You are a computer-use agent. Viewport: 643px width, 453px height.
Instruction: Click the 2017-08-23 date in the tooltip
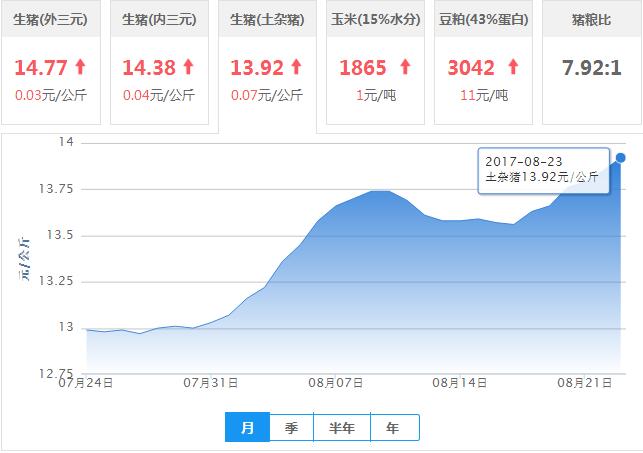pyautogui.click(x=524, y=162)
